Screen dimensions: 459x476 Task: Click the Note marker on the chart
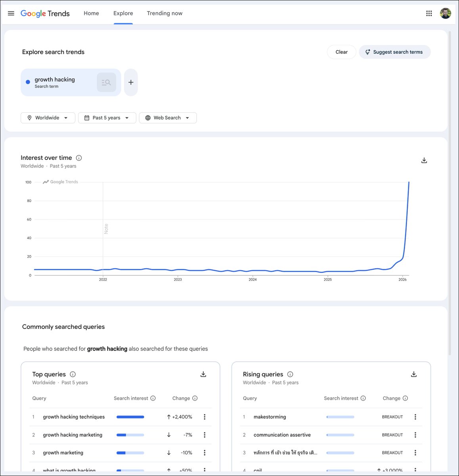[106, 229]
